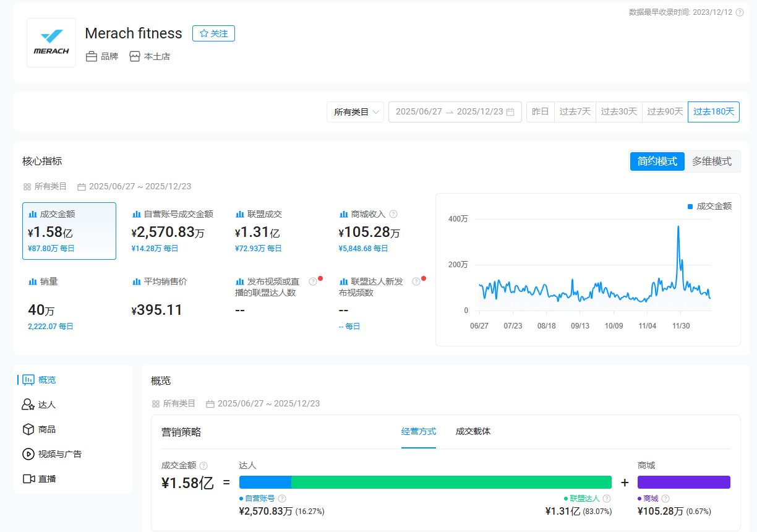
Task: Open the date range picker
Action: 450,112
